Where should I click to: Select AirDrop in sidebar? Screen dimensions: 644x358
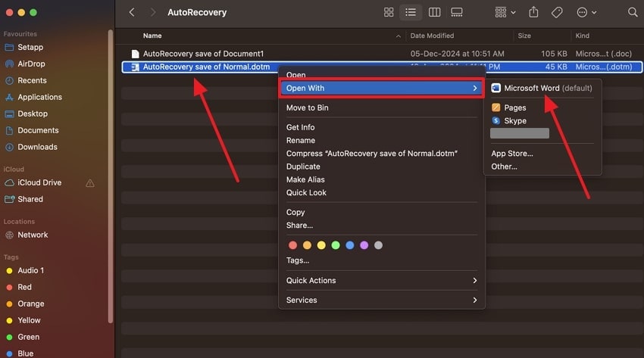[31, 64]
